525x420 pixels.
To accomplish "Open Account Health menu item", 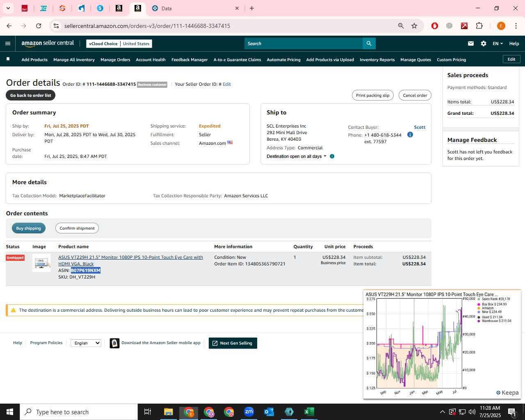I will [x=151, y=60].
